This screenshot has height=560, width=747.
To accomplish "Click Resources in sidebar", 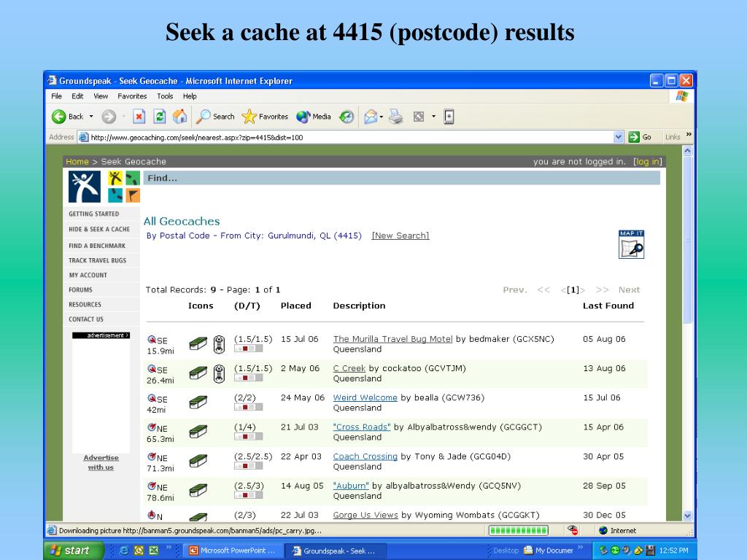I will click(85, 304).
